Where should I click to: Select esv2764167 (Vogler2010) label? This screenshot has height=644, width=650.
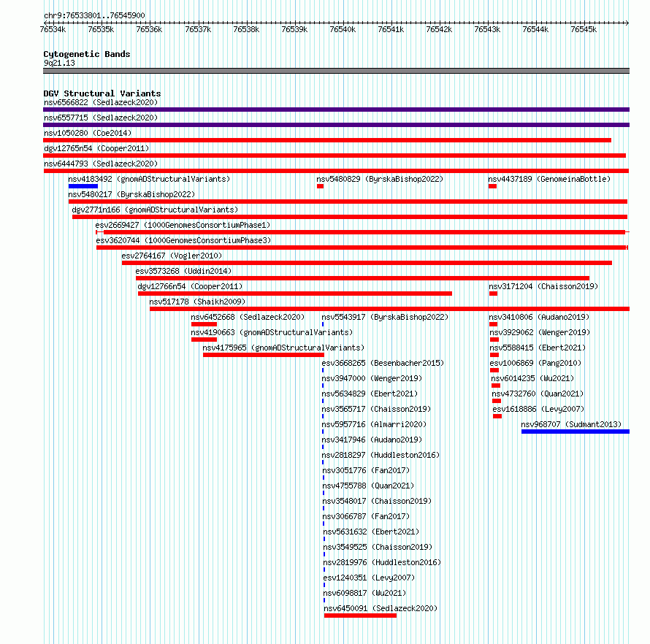pyautogui.click(x=172, y=256)
